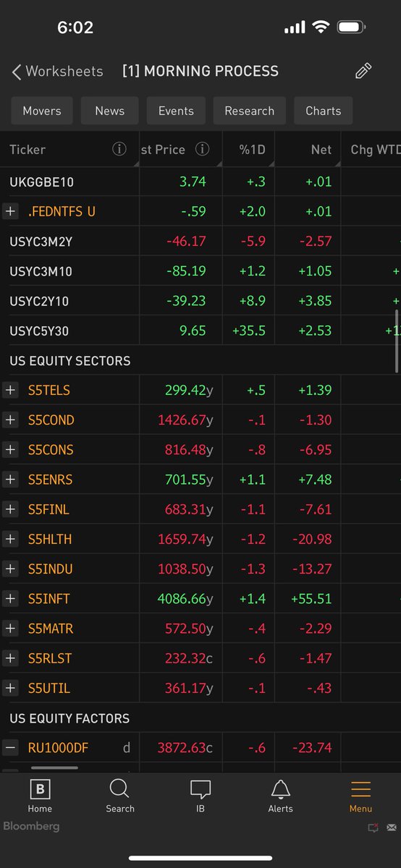Expand the S5INDU row

click(10, 569)
